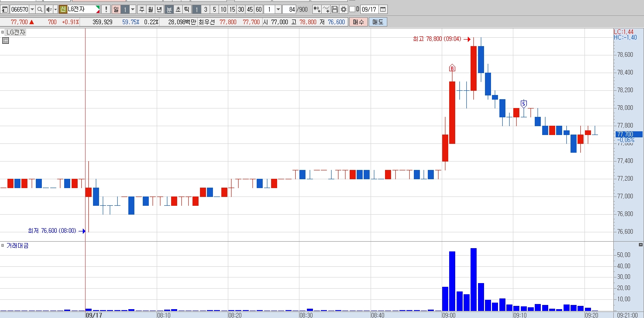The width and height of the screenshot is (644, 318).
Task: Click the red B buy marker on chart
Action: click(x=452, y=68)
